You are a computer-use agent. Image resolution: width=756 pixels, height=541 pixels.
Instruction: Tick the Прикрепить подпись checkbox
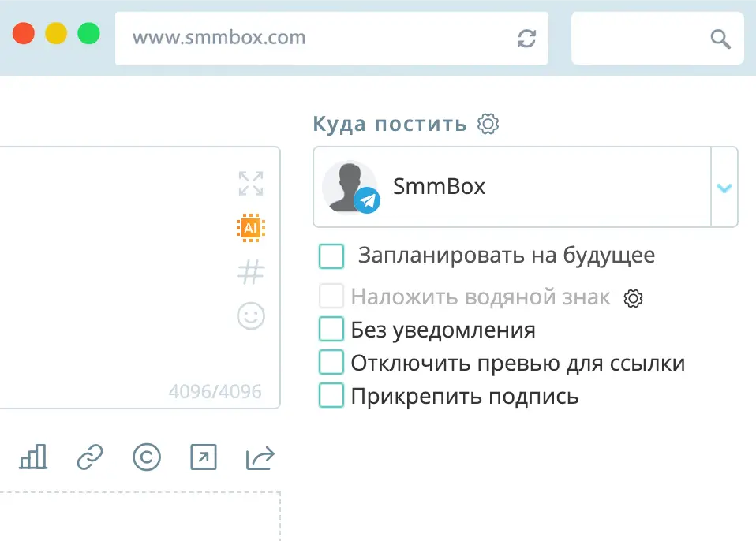(x=331, y=395)
